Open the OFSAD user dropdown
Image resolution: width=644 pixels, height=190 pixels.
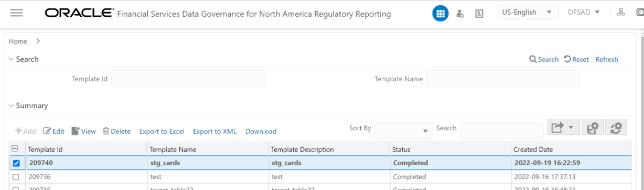click(583, 12)
